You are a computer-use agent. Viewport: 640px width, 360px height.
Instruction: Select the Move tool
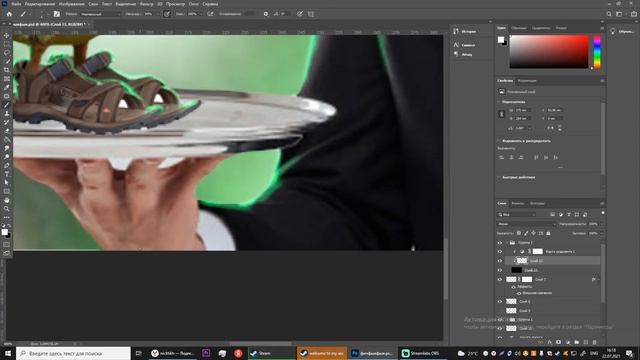tap(7, 36)
